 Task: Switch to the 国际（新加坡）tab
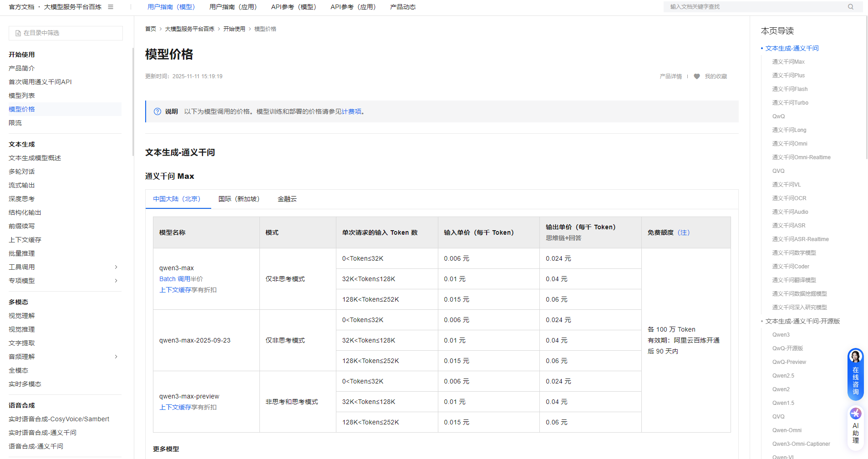[x=239, y=199]
